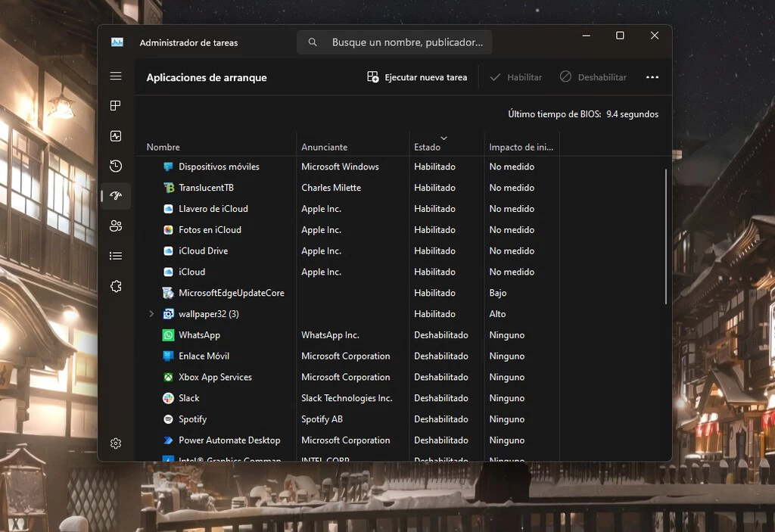
Task: Select the TranslucentTB row name
Action: (206, 188)
